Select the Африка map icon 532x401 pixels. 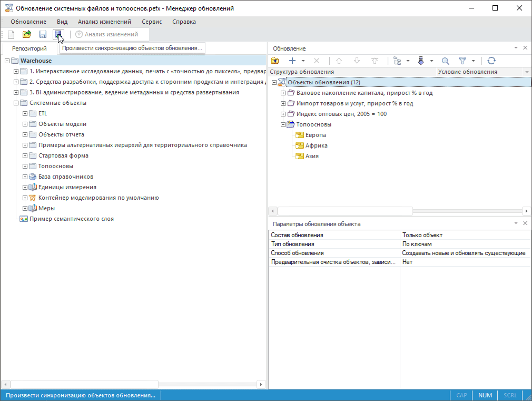(x=300, y=145)
